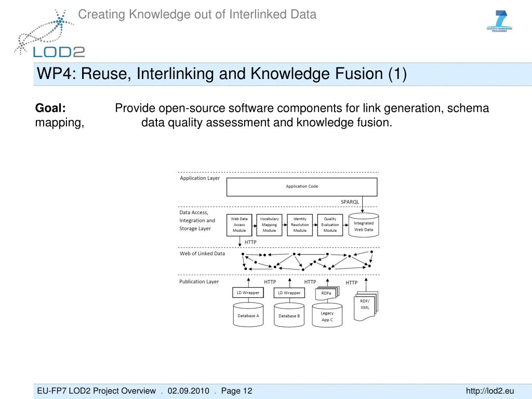Click the Application Layer label
The width and height of the screenshot is (532, 399).
click(200, 178)
